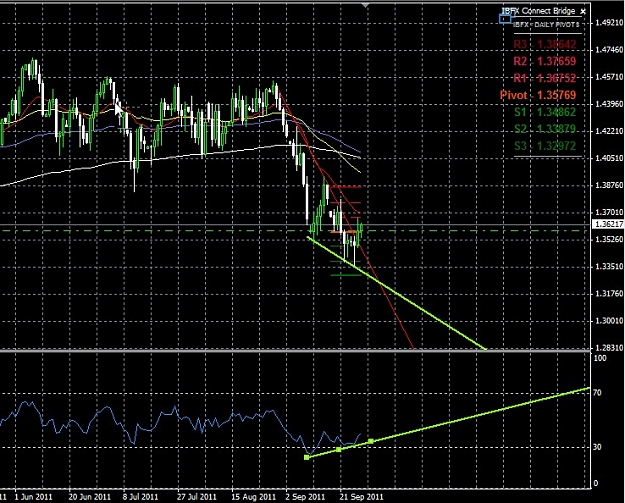The image size is (625, 503).
Task: Click the 2 Sep 2011 date label
Action: coord(305,497)
